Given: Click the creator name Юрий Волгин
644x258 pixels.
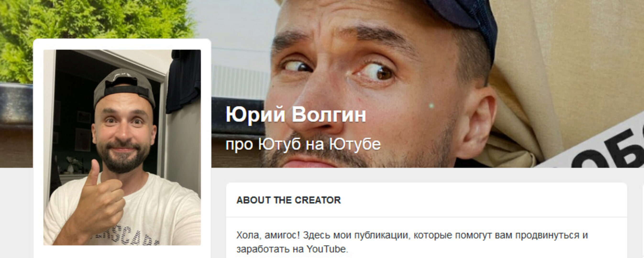Looking at the screenshot, I should [296, 115].
